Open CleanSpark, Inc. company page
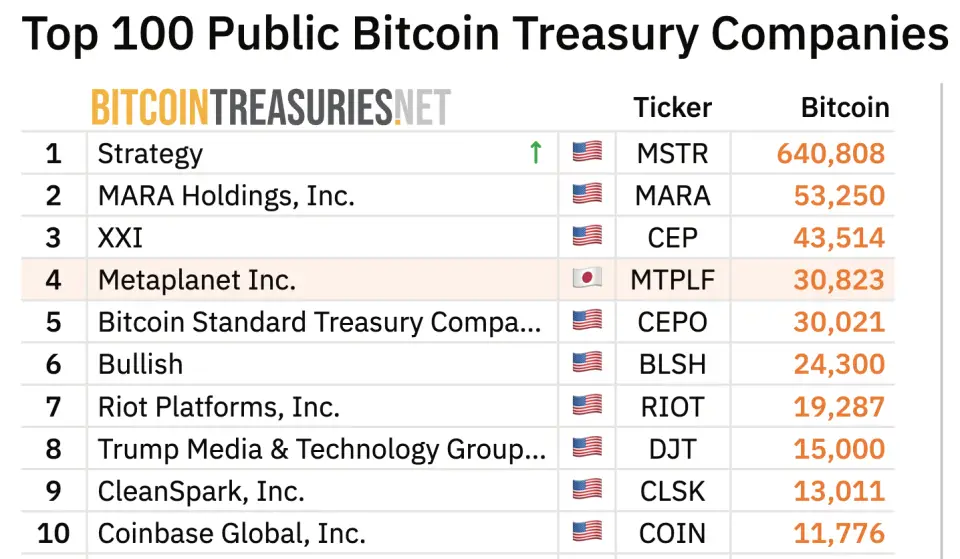Viewport: 960px width, 559px height. point(201,491)
